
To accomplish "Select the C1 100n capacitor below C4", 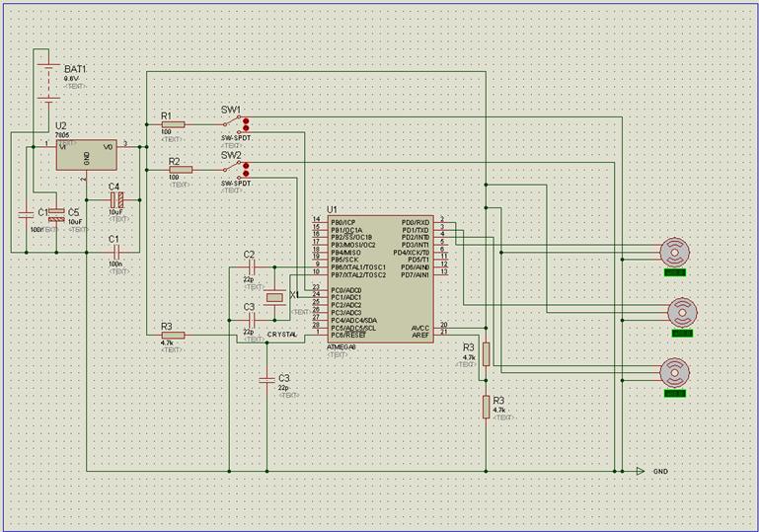I will [x=115, y=252].
